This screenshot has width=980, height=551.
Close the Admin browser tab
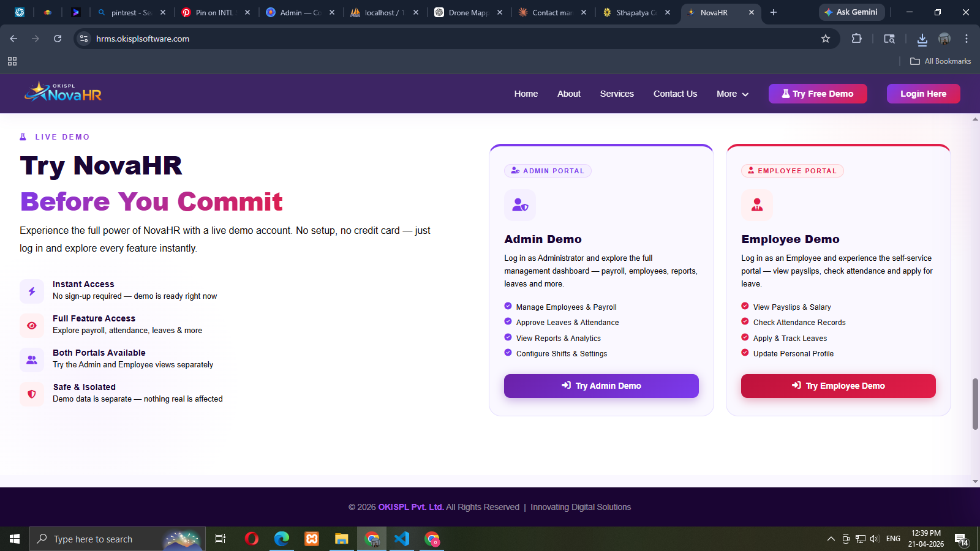(x=332, y=12)
